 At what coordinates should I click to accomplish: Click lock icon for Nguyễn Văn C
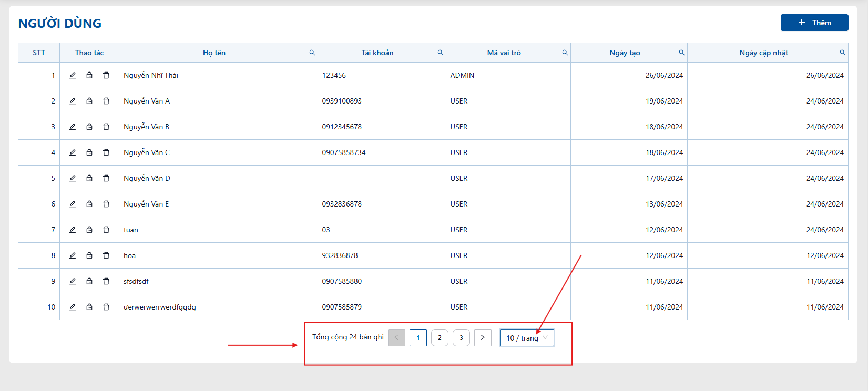[89, 152]
